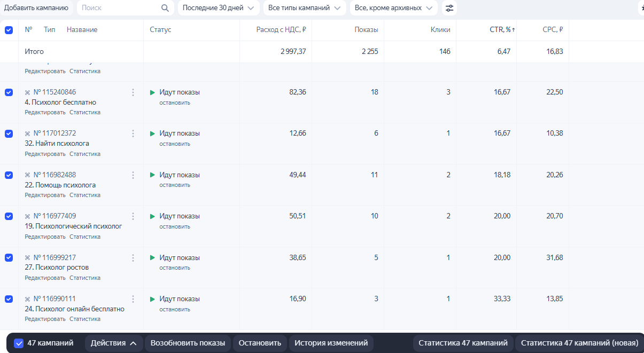Viewport: 644px width, 353px height.
Task: Expand the Действия menu in bottom bar
Action: [113, 343]
